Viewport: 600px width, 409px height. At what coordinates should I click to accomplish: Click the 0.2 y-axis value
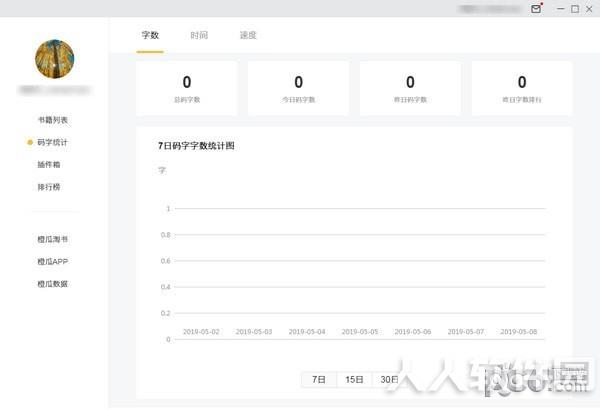[x=166, y=313]
